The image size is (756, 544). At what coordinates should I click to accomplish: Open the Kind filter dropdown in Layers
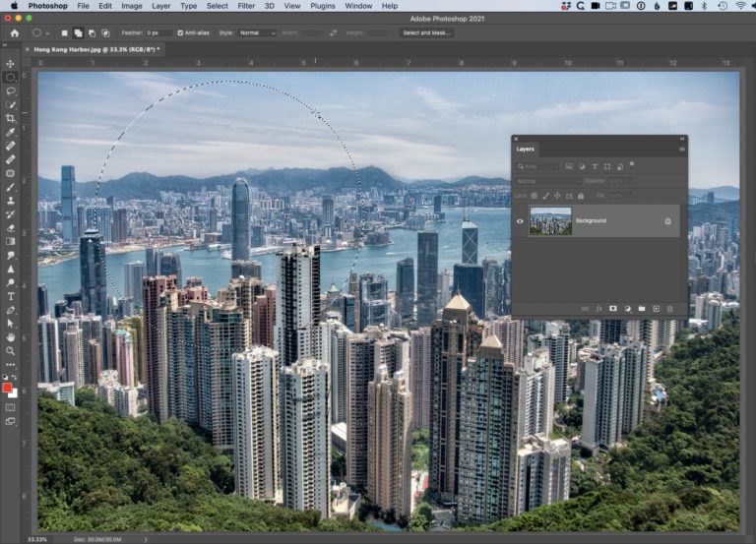pyautogui.click(x=537, y=166)
